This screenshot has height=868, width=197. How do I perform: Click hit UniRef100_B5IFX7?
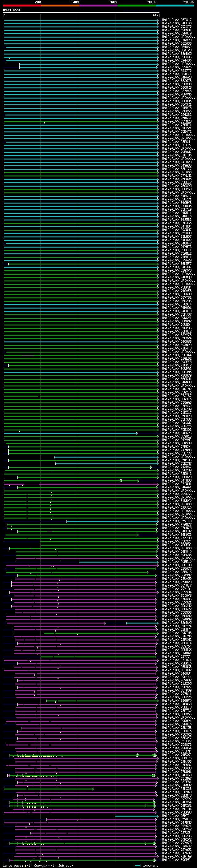(x=176, y=741)
